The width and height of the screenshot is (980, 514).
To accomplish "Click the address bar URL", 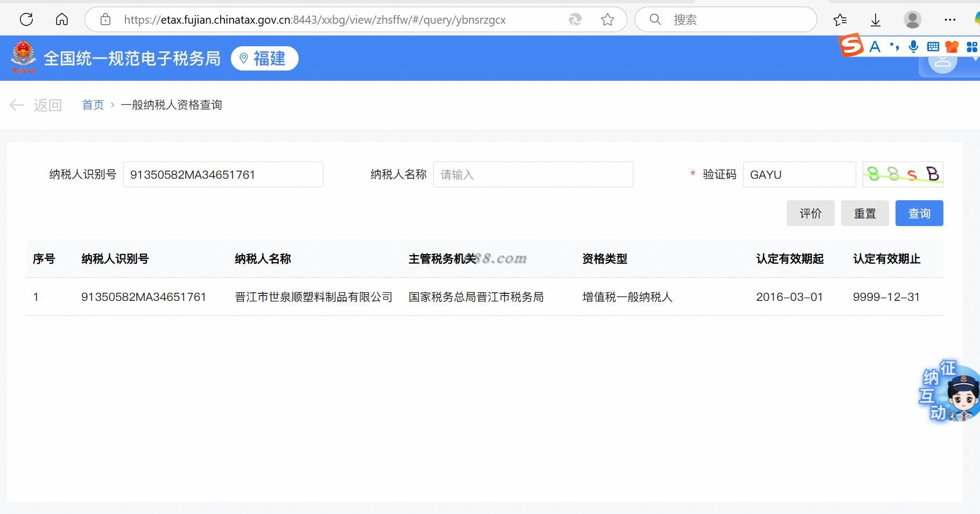I will pyautogui.click(x=314, y=20).
